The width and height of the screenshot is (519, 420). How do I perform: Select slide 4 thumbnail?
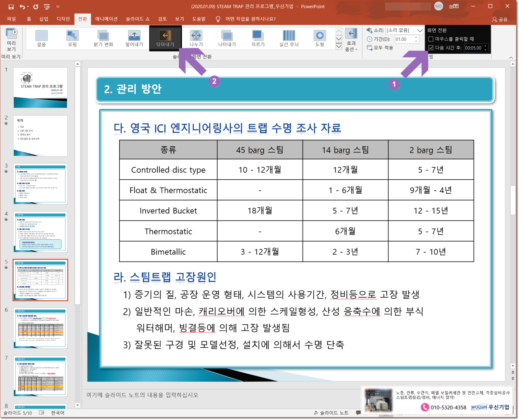(40, 232)
